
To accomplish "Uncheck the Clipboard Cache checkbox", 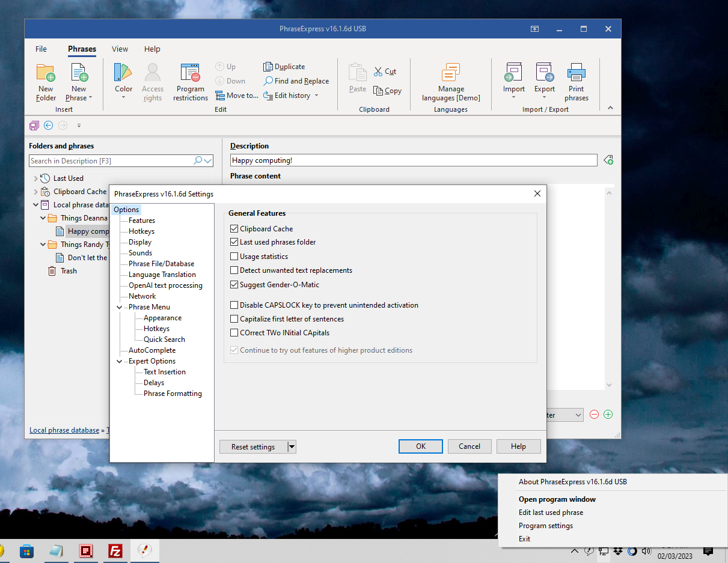I will point(234,229).
